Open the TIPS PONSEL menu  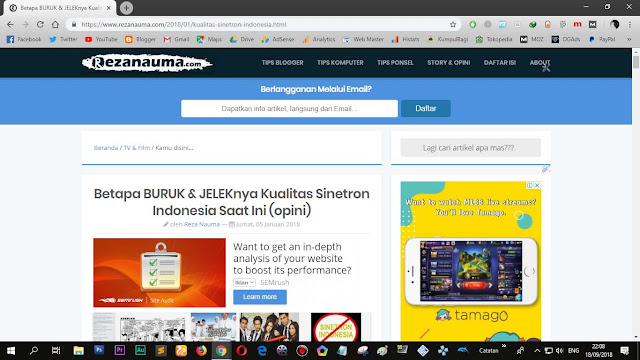click(395, 62)
